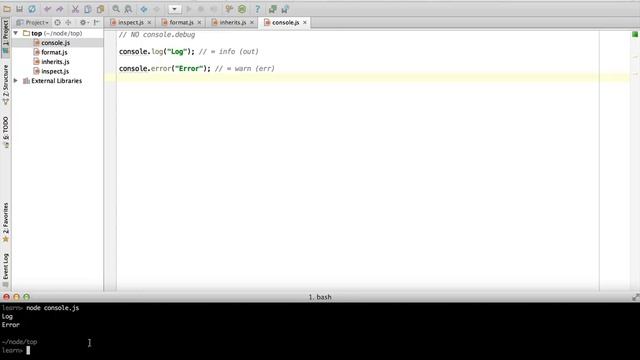Toggle the Z: Structure side panel

coord(5,84)
